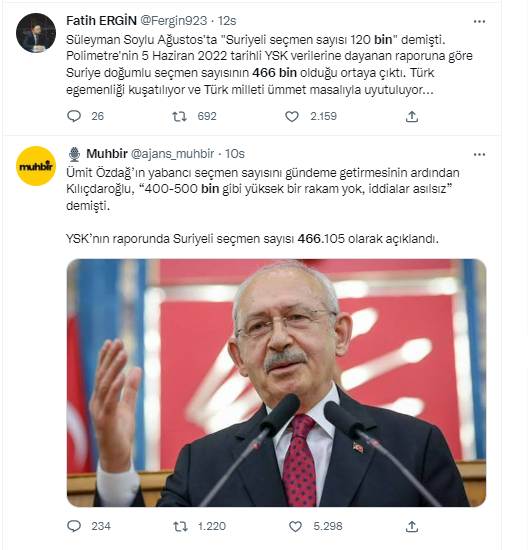This screenshot has width=528, height=550.
Task: Open more options for Fatih ERGİN's tweet
Action: coord(479,22)
